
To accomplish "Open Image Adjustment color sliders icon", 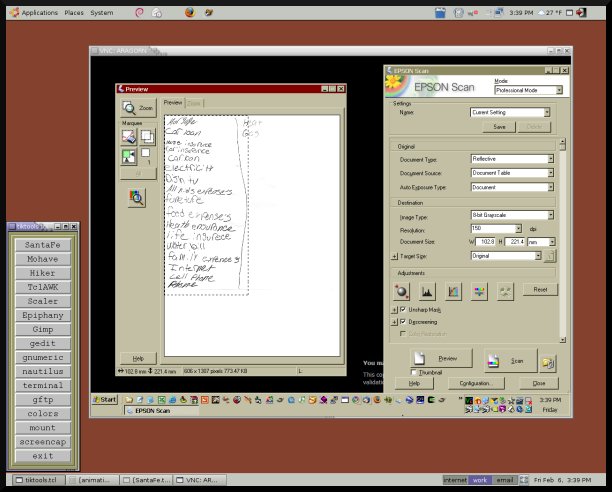I will point(479,291).
